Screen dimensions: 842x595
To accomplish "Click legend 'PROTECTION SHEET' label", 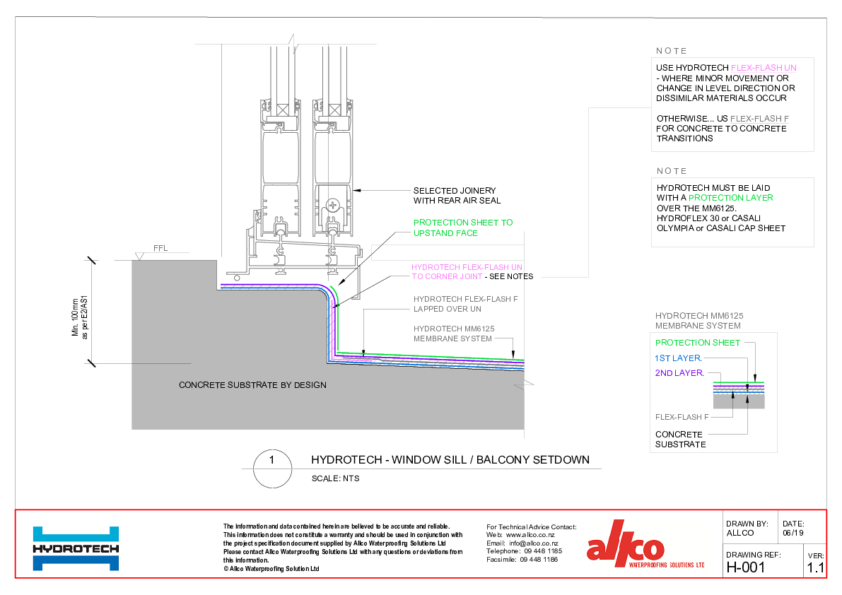I will 698,343.
